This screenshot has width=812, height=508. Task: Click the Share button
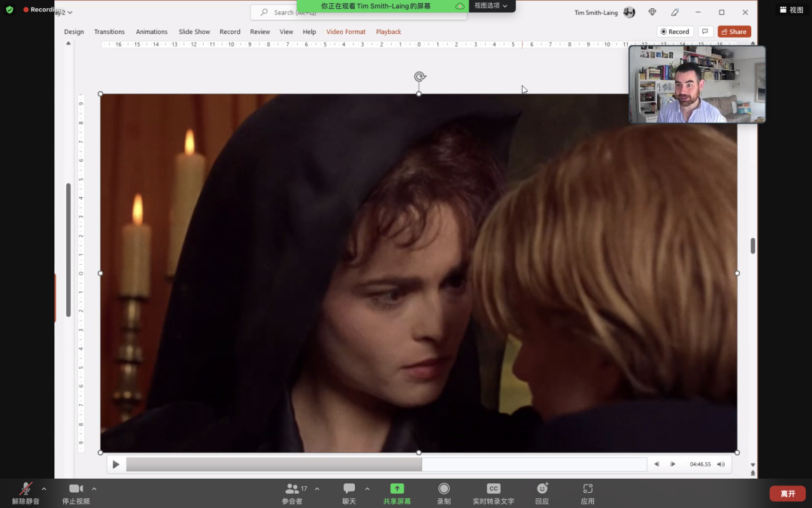[735, 32]
